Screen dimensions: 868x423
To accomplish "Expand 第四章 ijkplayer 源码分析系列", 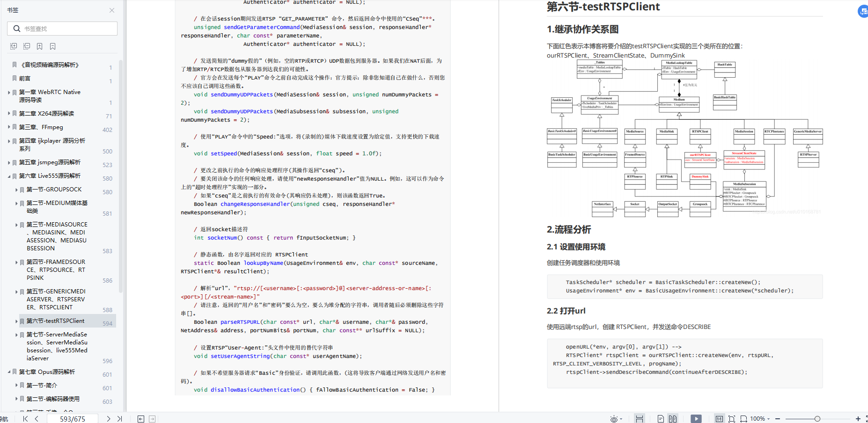I will pos(9,141).
